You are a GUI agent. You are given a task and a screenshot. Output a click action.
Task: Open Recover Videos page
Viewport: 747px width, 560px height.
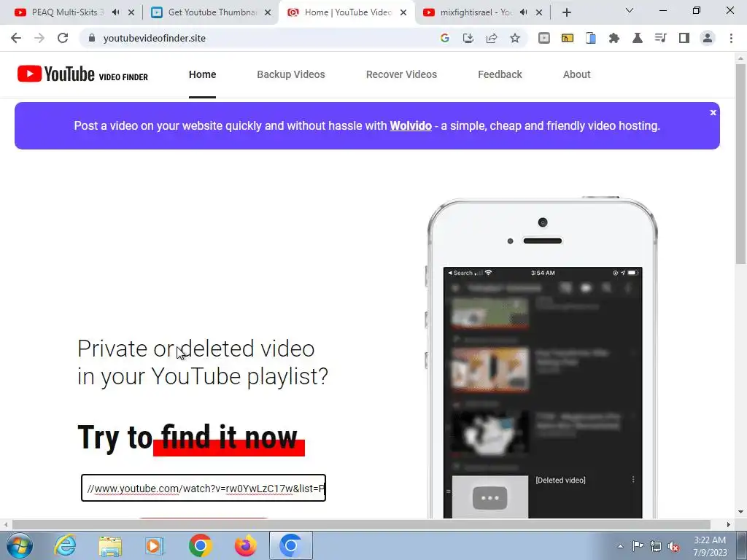pos(401,74)
